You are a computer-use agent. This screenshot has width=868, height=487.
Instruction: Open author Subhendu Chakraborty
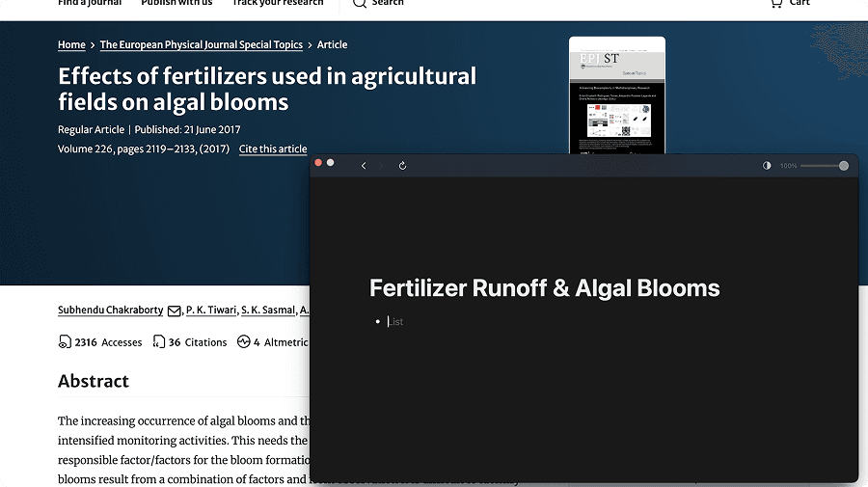click(110, 310)
